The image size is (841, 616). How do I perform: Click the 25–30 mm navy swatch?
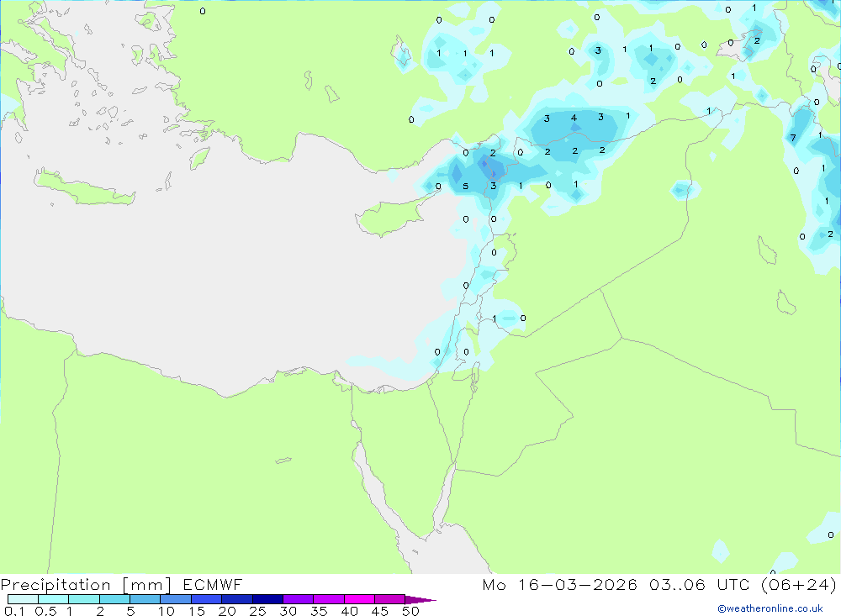[x=267, y=599]
